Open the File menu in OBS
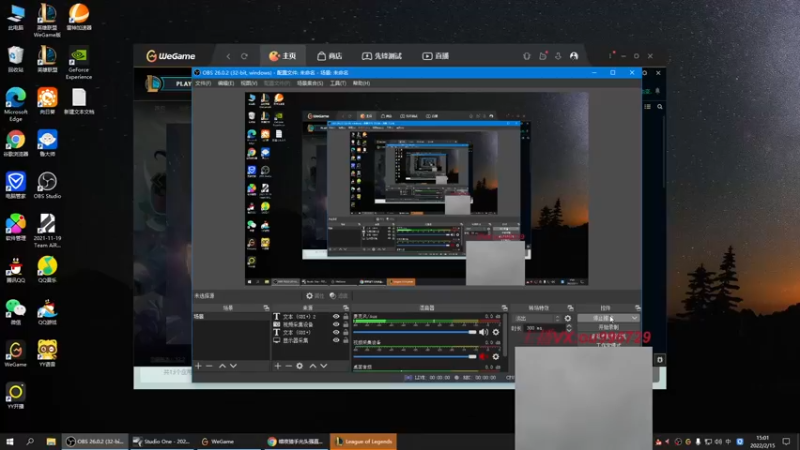Viewport: 800px width, 450px height. (202, 83)
